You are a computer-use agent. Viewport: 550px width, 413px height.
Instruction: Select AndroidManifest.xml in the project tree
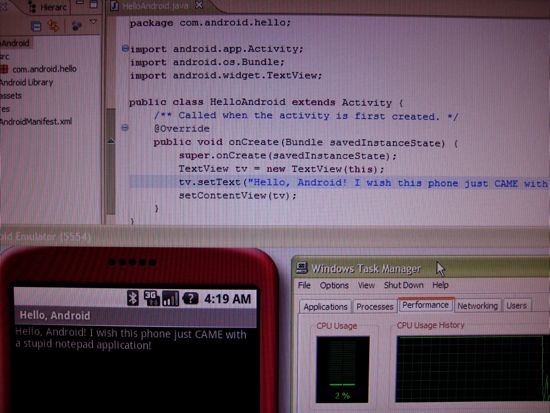pos(36,122)
